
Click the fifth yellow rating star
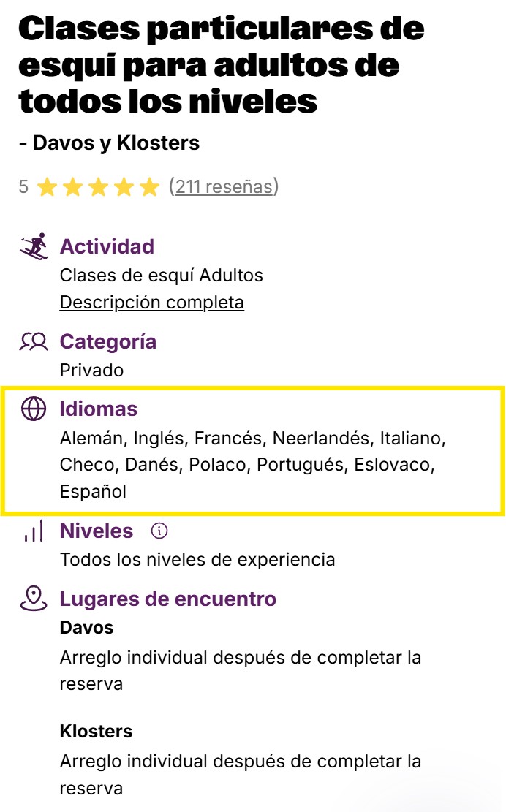149,187
